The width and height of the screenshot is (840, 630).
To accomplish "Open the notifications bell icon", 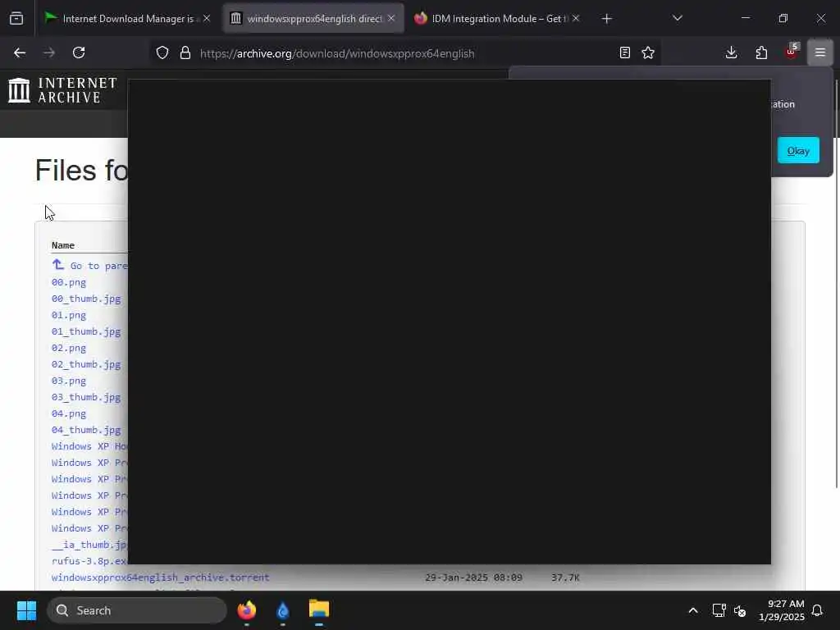I will click(x=817, y=610).
